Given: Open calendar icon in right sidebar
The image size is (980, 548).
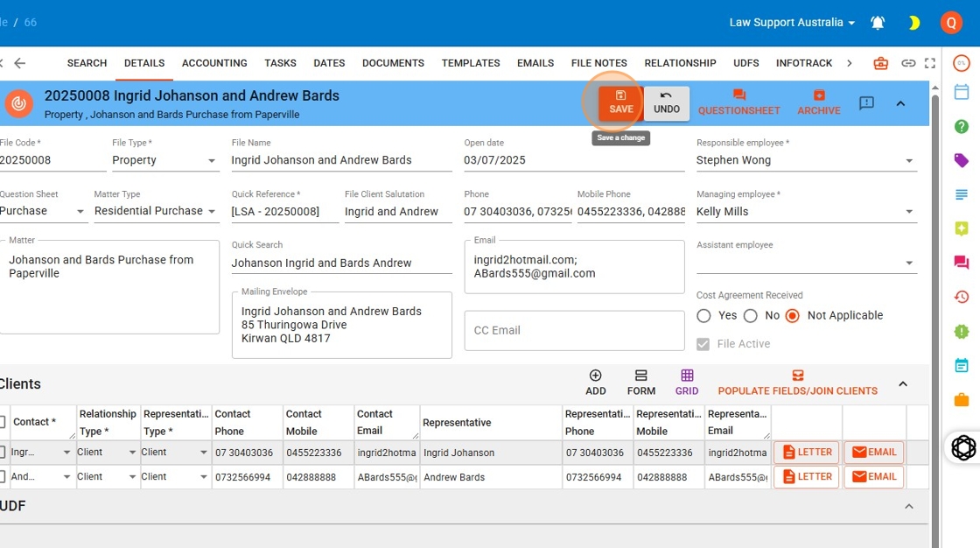Looking at the screenshot, I should [962, 92].
